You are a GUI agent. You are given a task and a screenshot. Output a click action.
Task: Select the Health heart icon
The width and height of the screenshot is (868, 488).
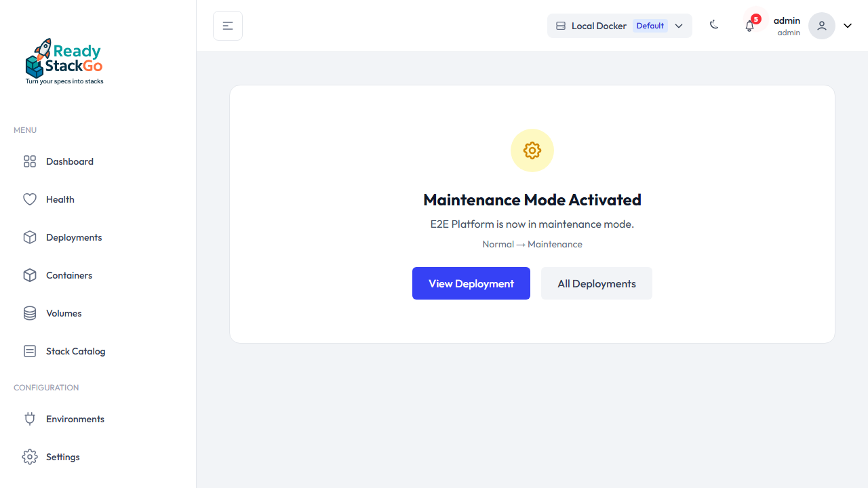(30, 199)
